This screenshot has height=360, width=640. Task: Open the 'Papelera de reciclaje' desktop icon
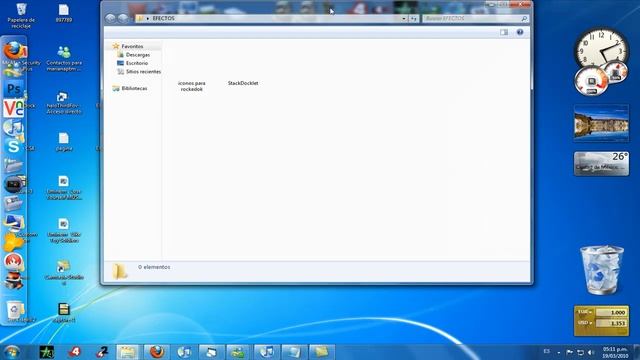point(21,16)
